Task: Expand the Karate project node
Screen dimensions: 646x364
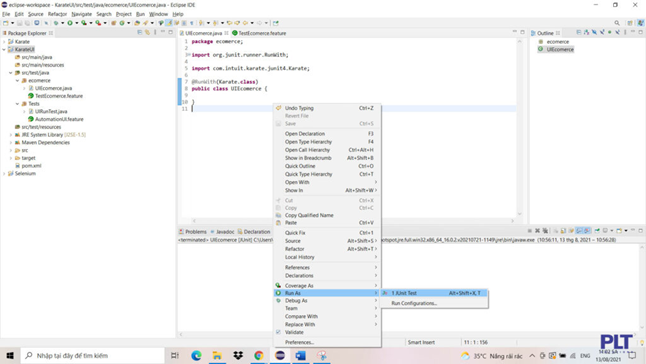Action: pyautogui.click(x=4, y=42)
